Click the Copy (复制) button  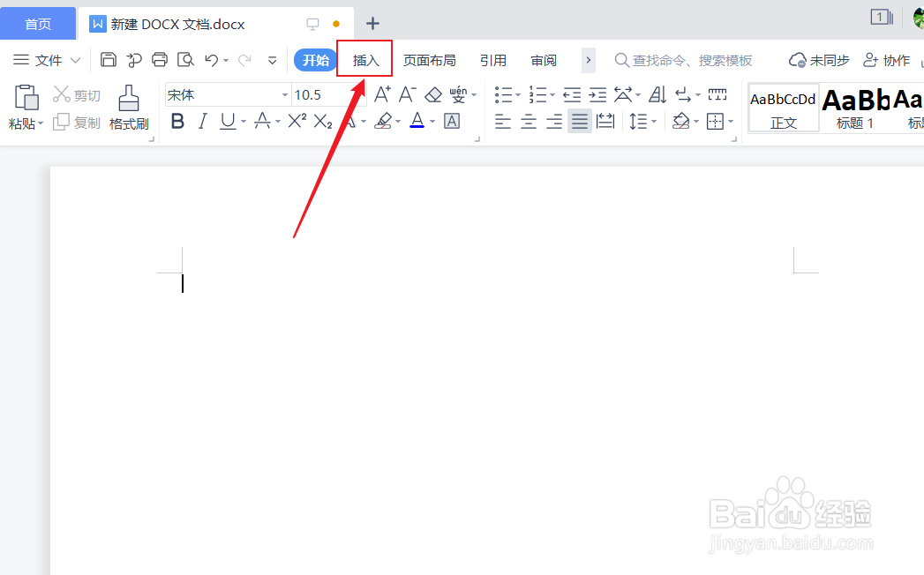(x=77, y=123)
